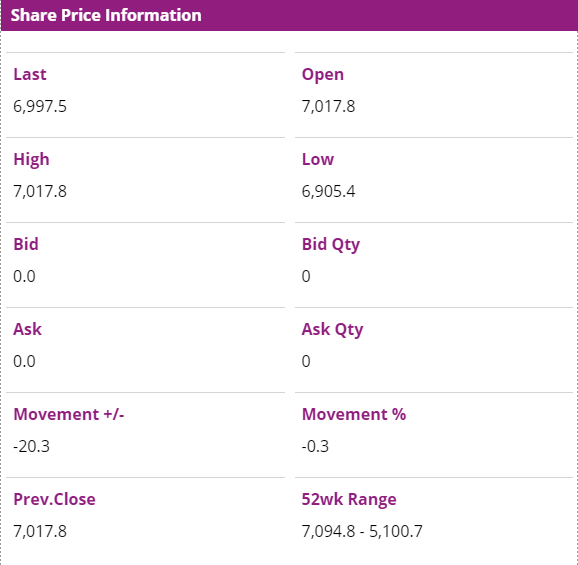Select the 52wk range 7,094.8 - 5,100.7

[x=362, y=531]
